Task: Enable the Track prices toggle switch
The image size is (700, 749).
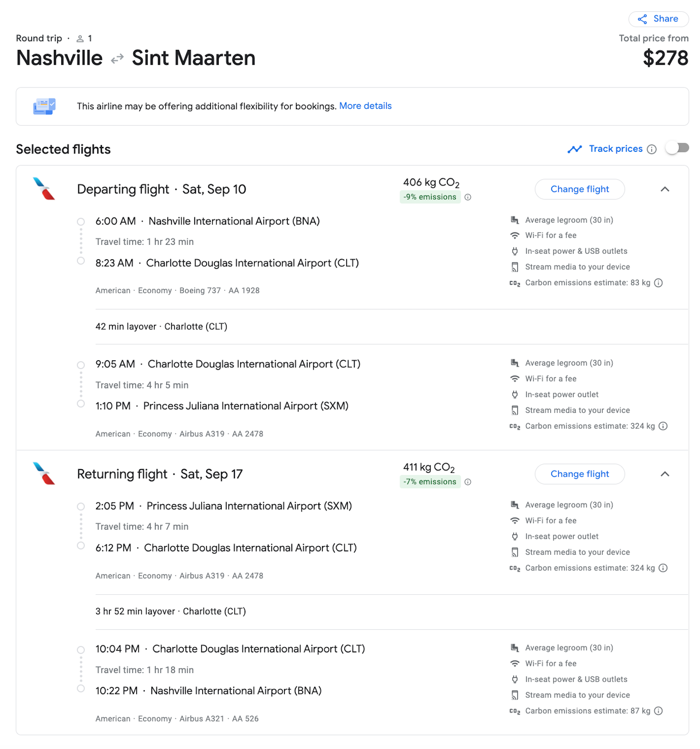Action: [676, 148]
